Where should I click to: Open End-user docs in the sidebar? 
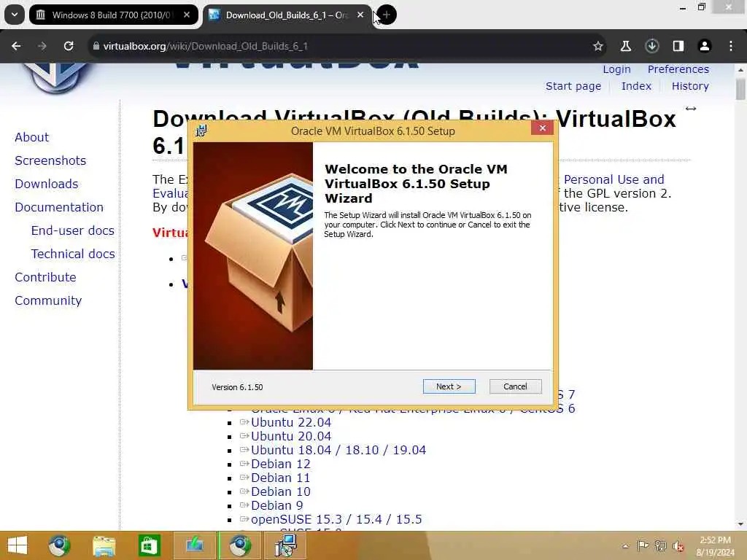pos(72,230)
